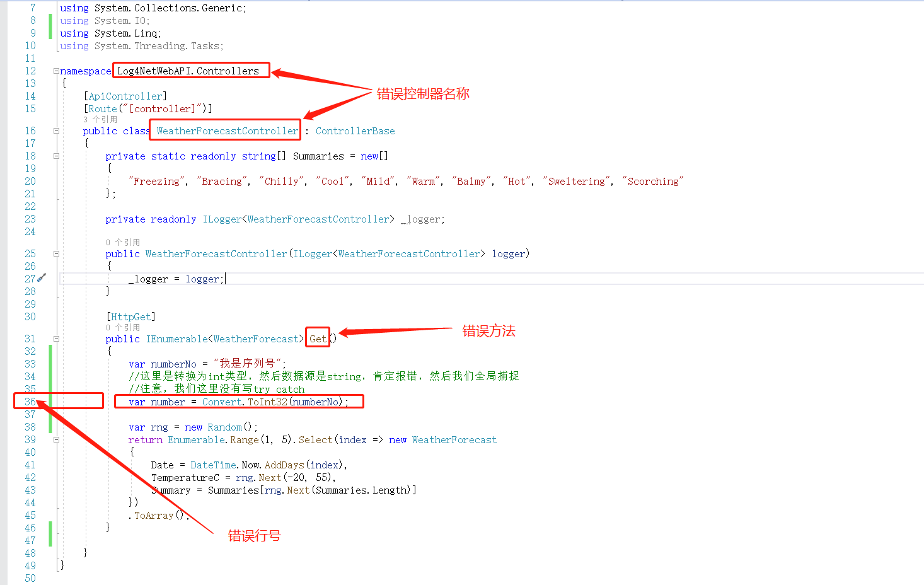Click the Convert.ToInt32 call on line 36
This screenshot has width=924, height=585.
273,402
